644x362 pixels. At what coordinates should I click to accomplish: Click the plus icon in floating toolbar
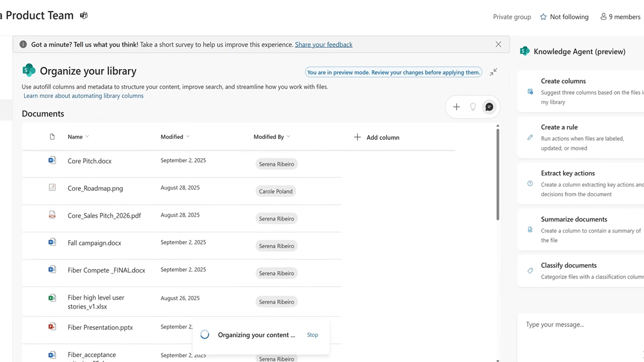pos(456,107)
